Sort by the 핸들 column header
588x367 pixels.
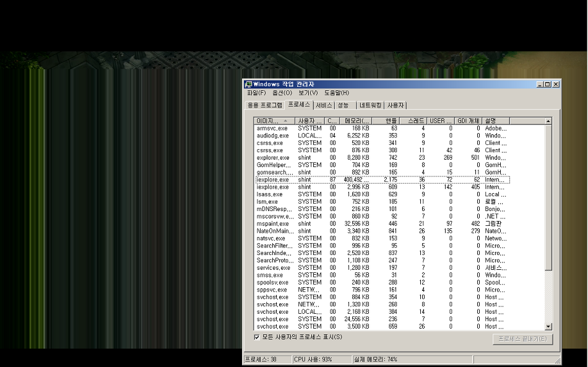(x=386, y=121)
